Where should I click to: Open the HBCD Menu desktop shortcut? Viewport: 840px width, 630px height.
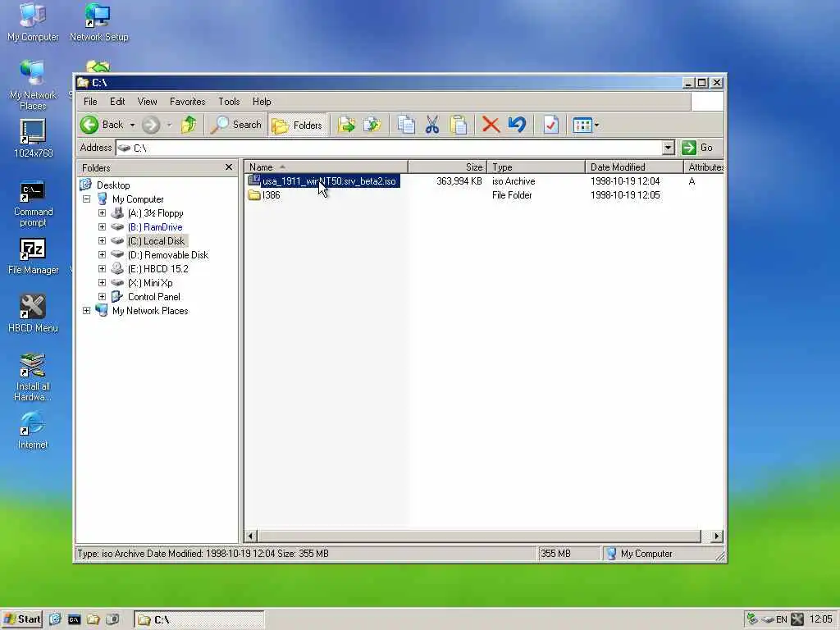pos(33,314)
